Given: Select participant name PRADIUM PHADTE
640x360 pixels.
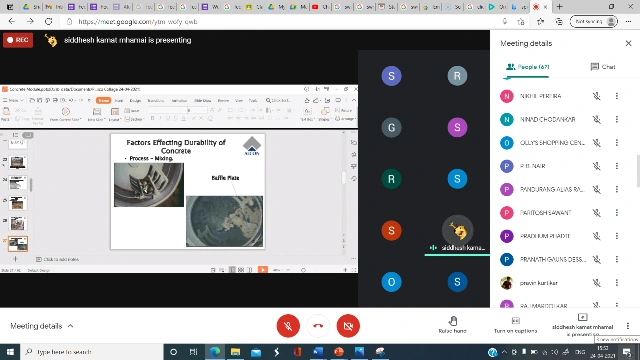Looking at the screenshot, I should (x=545, y=236).
